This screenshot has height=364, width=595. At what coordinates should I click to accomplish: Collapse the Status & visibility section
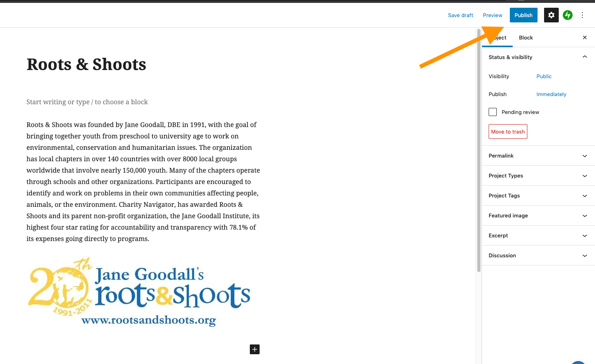pyautogui.click(x=538, y=57)
